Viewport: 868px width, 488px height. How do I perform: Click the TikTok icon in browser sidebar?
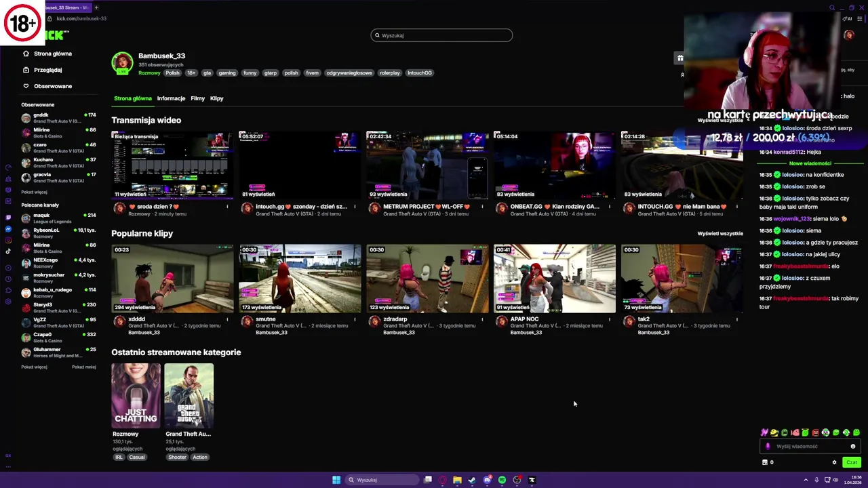[x=8, y=251]
